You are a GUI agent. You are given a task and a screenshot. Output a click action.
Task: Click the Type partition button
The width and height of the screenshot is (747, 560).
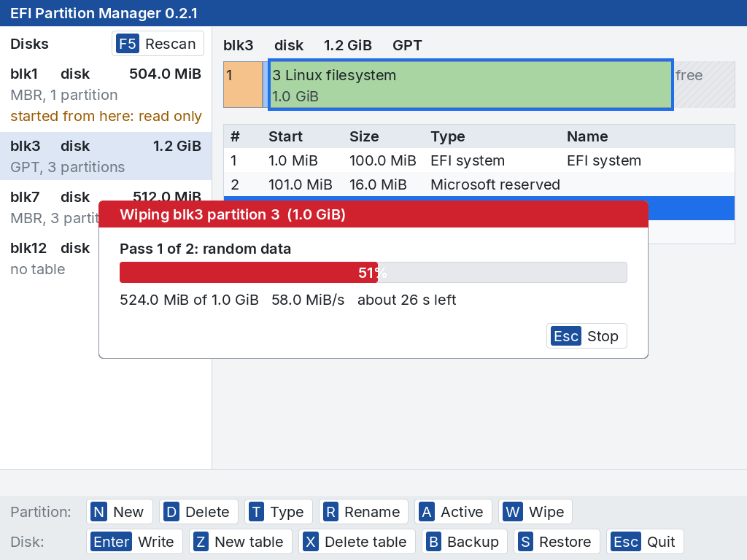click(x=278, y=512)
